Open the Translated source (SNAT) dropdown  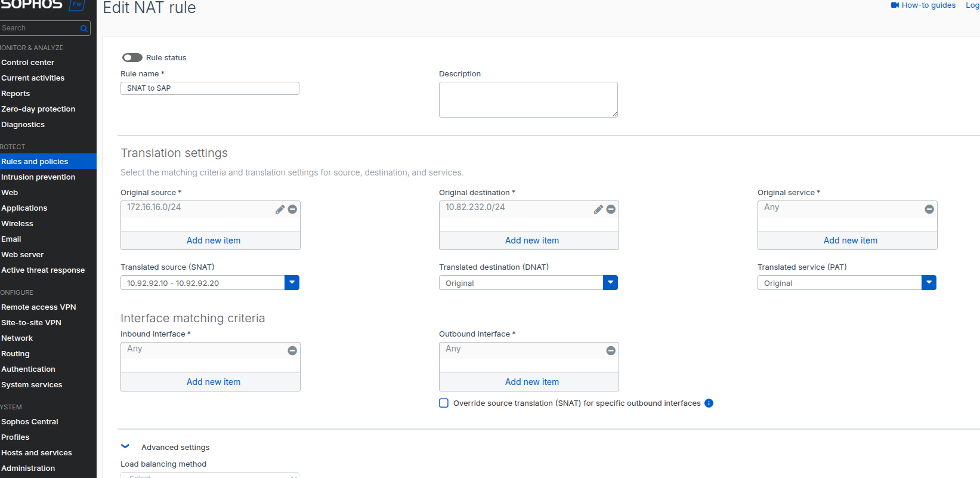click(292, 283)
